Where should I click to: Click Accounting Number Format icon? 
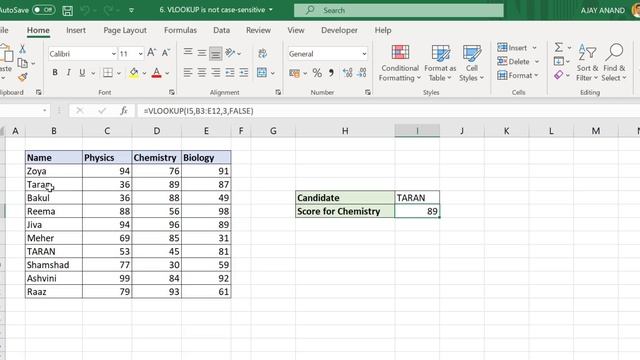coord(294,73)
